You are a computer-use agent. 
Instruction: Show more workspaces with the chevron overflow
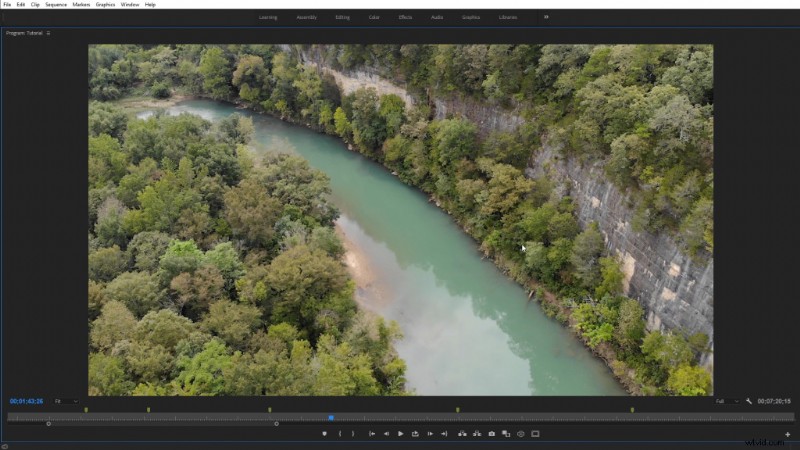point(546,17)
